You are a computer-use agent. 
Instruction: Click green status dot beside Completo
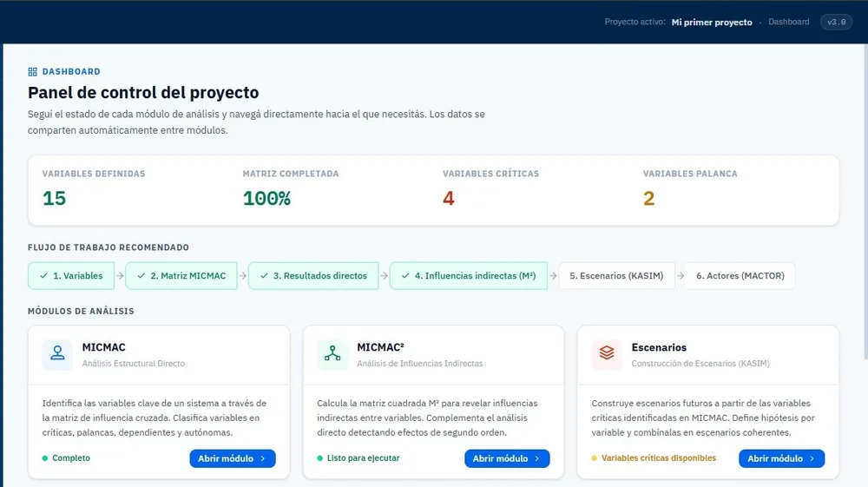tap(45, 458)
